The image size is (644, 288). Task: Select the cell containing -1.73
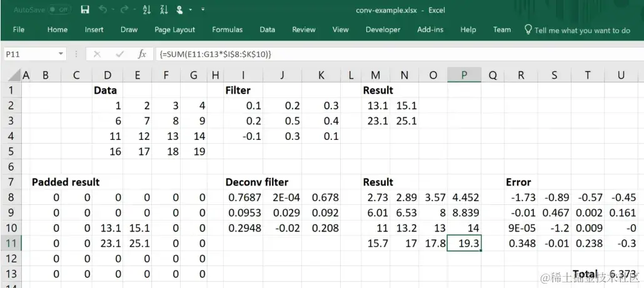point(521,197)
